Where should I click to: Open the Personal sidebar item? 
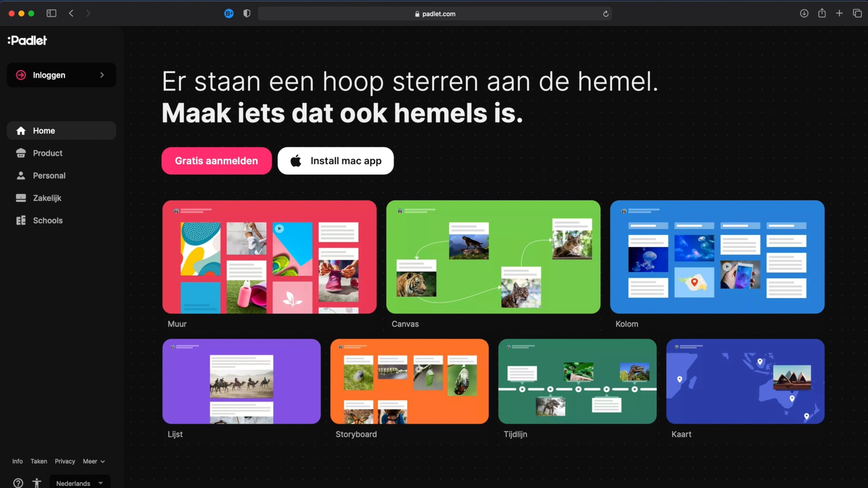pyautogui.click(x=61, y=176)
